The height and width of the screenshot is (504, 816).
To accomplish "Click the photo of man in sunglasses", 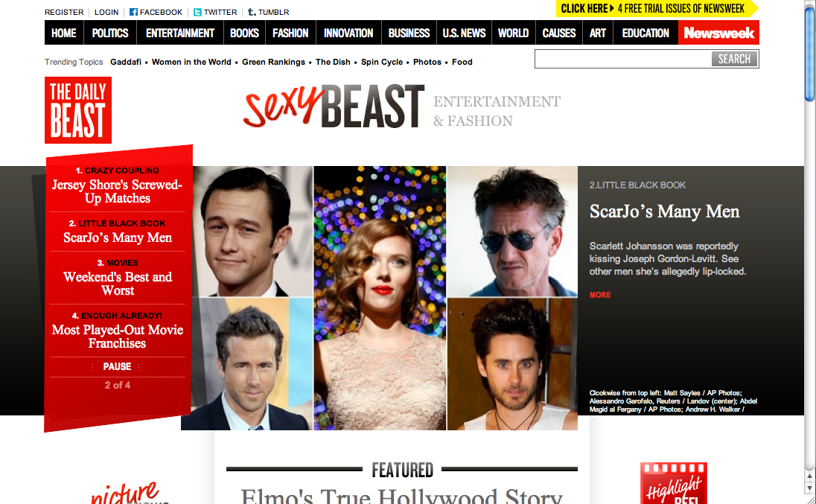I will coord(512,232).
